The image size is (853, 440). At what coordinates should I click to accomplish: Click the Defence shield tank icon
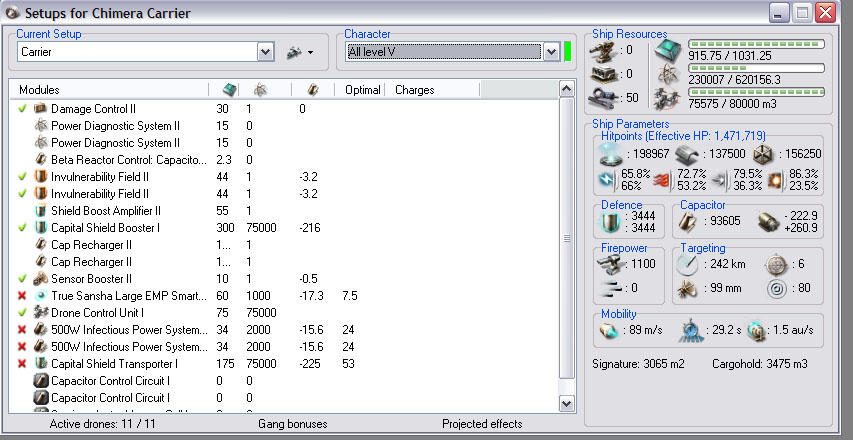[x=609, y=222]
